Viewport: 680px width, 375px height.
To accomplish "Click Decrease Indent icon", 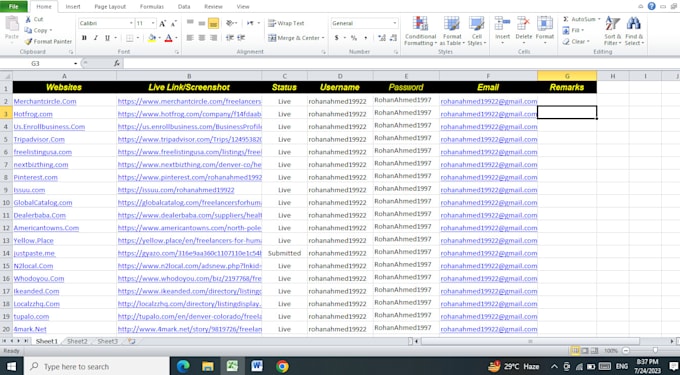I will pos(230,38).
